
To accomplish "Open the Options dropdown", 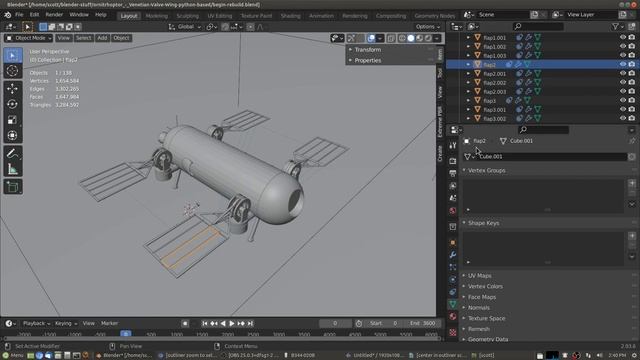I will tap(428, 27).
